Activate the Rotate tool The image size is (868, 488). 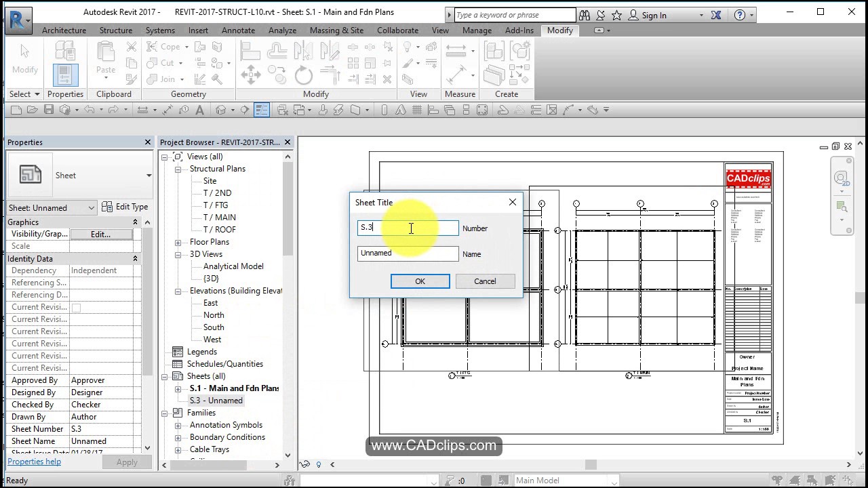[304, 75]
